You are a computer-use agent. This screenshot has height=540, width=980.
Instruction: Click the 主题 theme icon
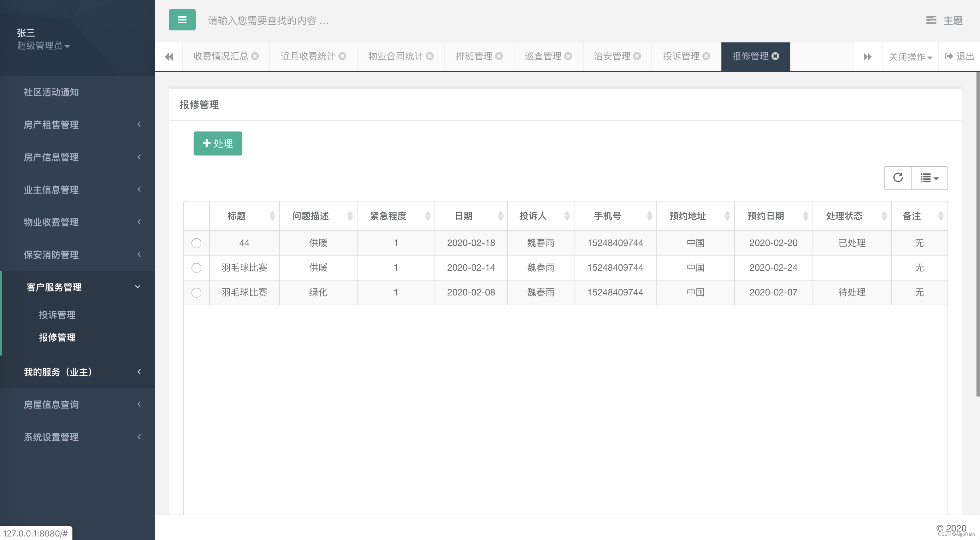pos(931,20)
